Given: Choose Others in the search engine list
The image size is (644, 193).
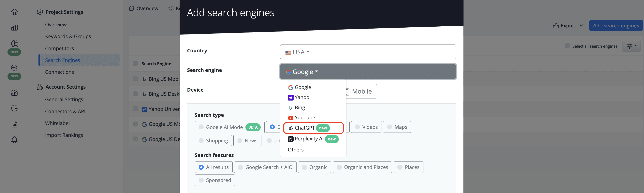Looking at the screenshot, I should [313, 149].
